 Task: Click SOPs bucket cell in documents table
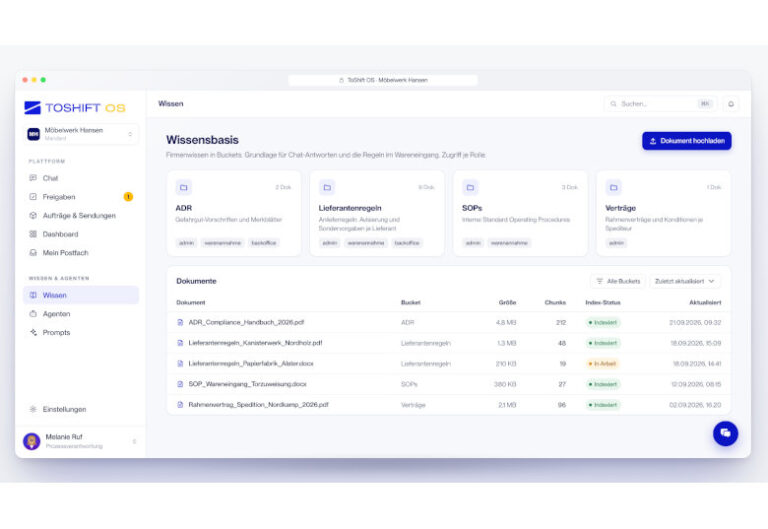coord(409,384)
